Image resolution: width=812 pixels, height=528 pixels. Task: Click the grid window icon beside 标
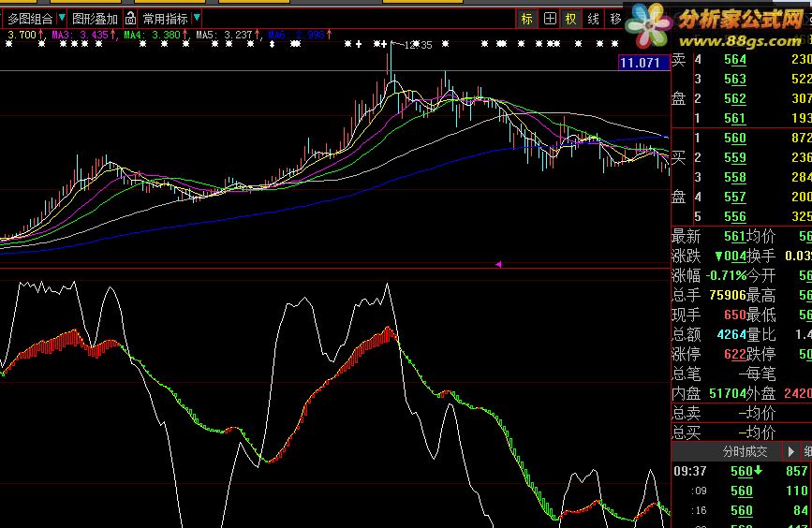[x=550, y=19]
